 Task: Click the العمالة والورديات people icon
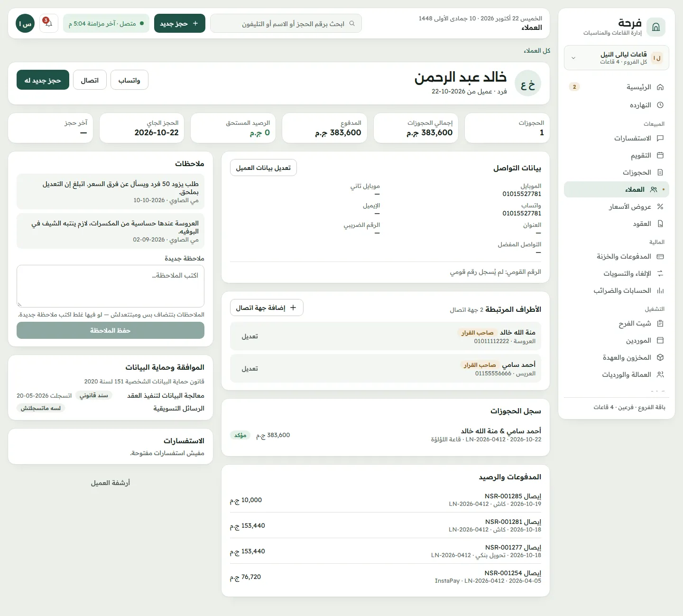[660, 374]
